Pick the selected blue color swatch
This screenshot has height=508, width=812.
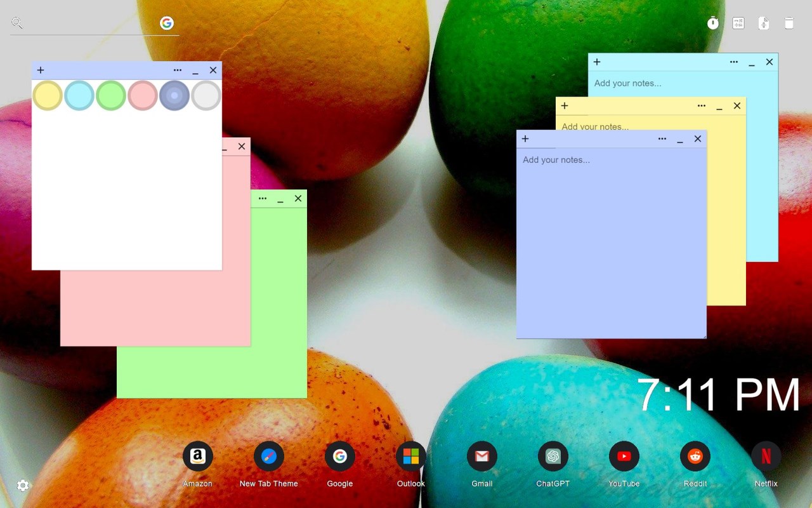[174, 95]
